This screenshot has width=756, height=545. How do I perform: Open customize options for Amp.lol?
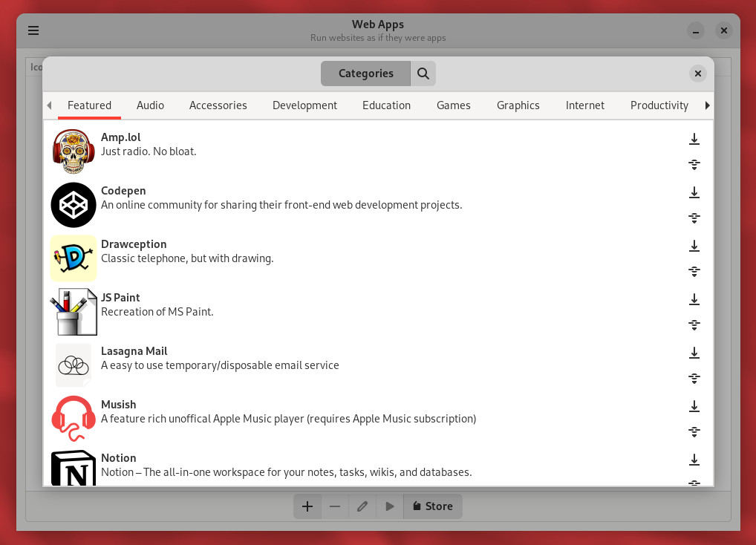click(694, 165)
